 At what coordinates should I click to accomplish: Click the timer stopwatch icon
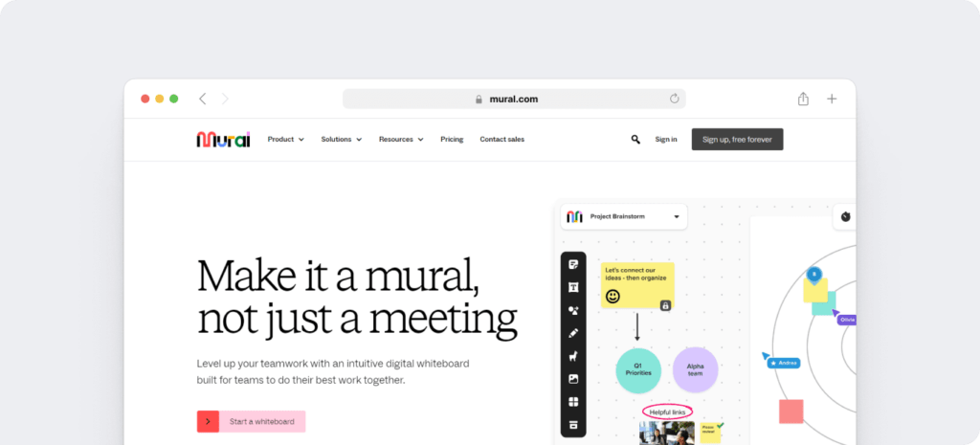[x=846, y=217]
